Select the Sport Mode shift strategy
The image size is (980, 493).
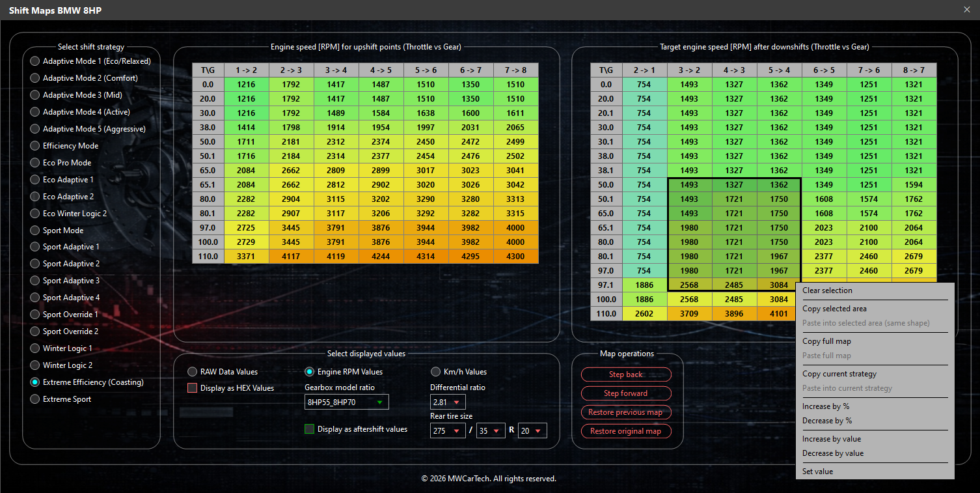coord(34,230)
